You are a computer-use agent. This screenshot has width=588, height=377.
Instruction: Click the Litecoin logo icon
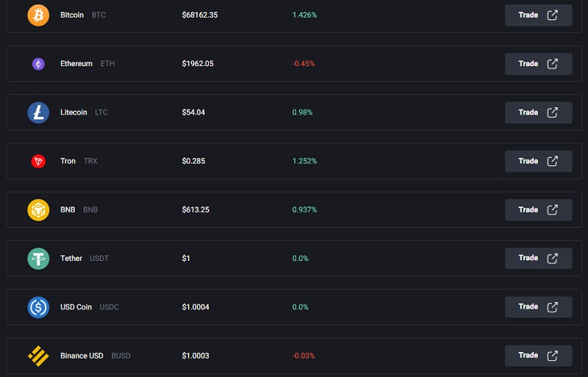(38, 112)
